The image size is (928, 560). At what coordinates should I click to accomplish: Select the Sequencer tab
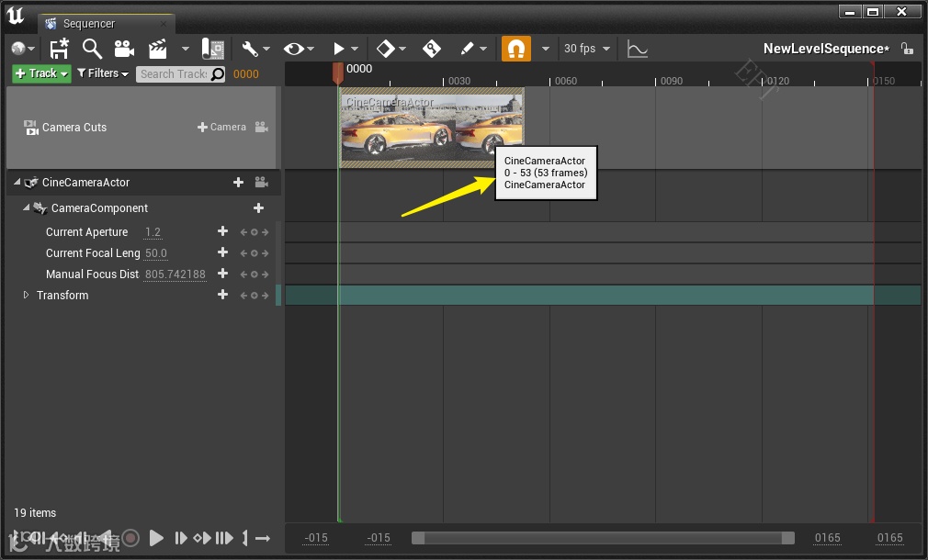point(88,24)
